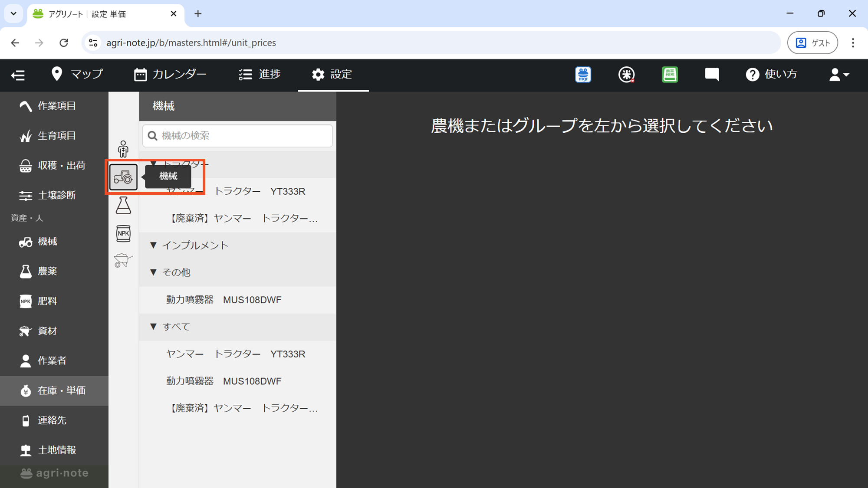Select 【廃棄済】ヤンマー トラクター under トラクター group

tap(237, 218)
